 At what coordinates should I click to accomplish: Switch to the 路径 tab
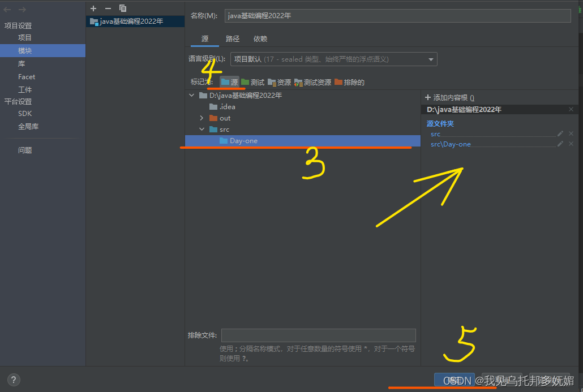click(x=233, y=38)
